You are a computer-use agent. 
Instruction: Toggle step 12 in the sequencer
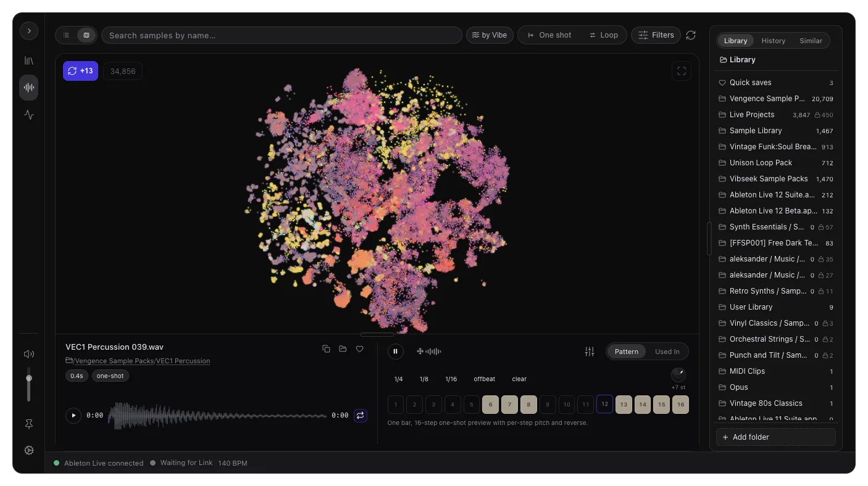tap(604, 405)
